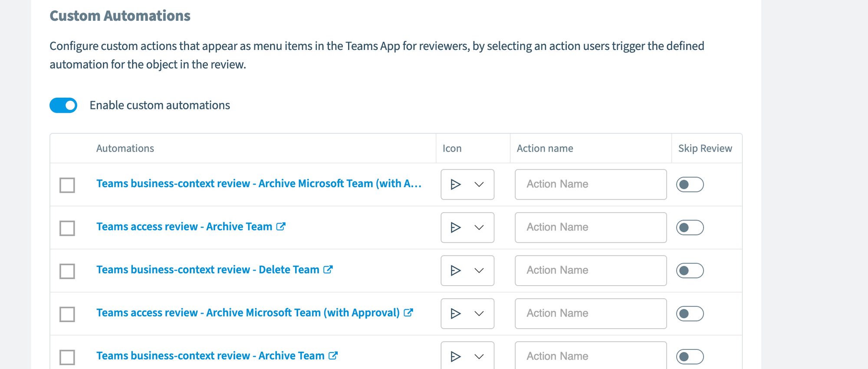Disable the Enable custom automations toggle
Screen dimensions: 868x369
point(63,105)
